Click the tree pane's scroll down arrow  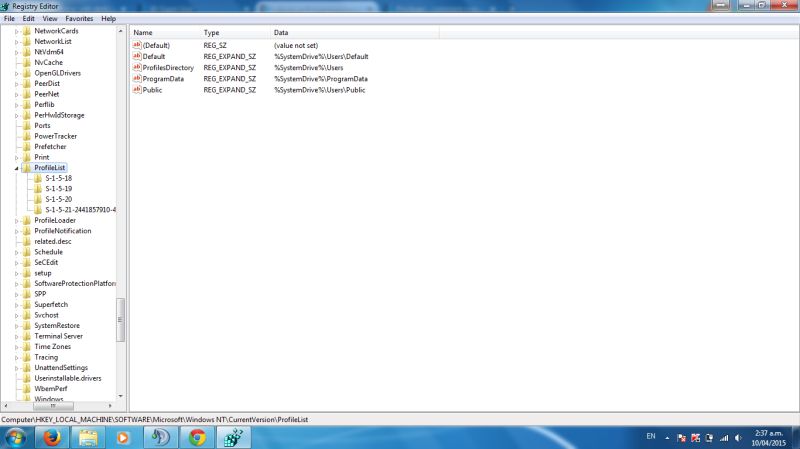[121, 396]
